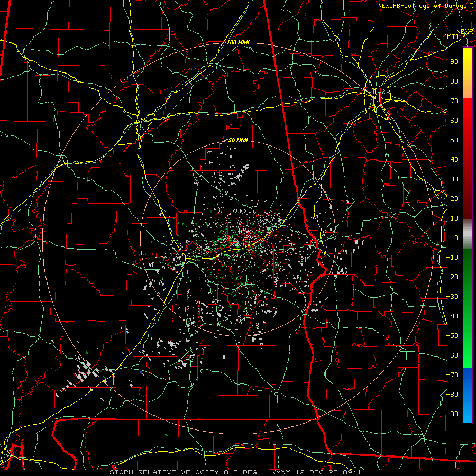Click the "NEXR" label above the colorbar
Image resolution: width=476 pixels, height=476 pixels.
tap(464, 31)
